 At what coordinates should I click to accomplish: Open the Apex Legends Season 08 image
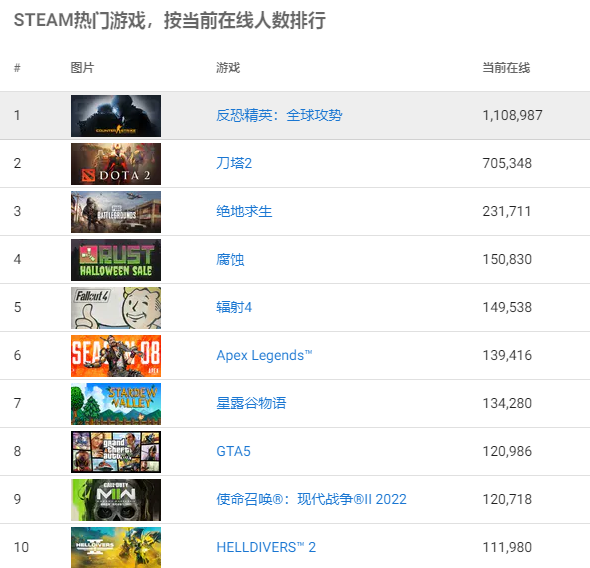pyautogui.click(x=116, y=356)
